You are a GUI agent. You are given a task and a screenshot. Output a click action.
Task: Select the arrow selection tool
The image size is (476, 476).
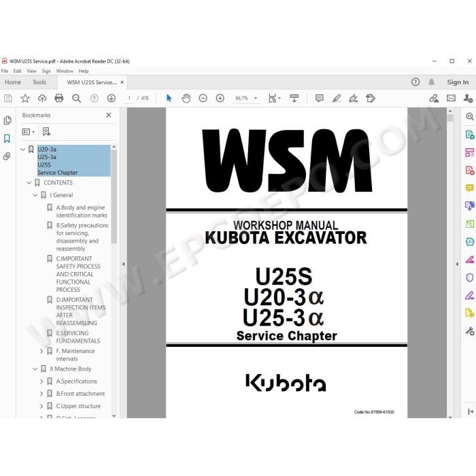pyautogui.click(x=169, y=99)
